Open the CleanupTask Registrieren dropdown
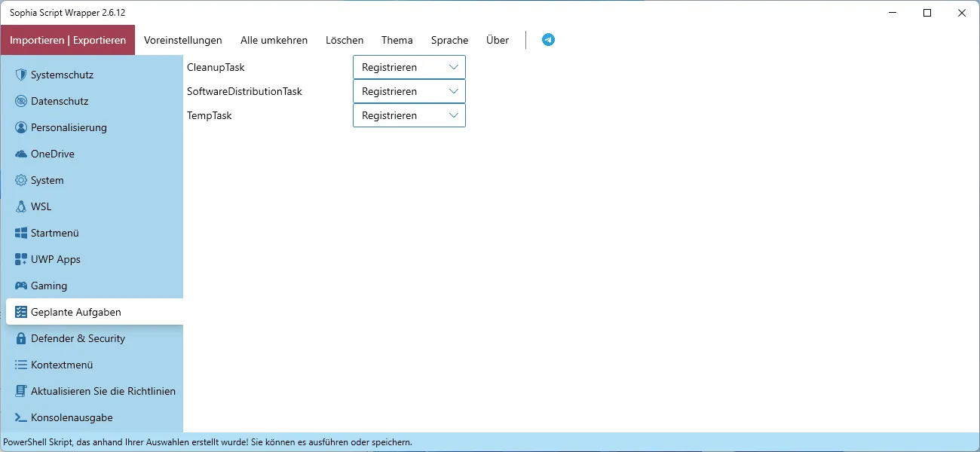This screenshot has width=980, height=452. [409, 67]
